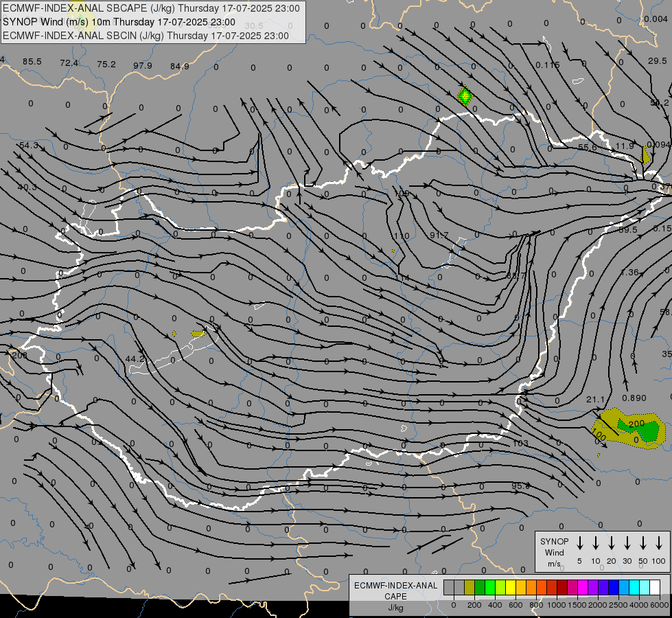
Task: Click the 85.5 value on the map
Action: pos(32,62)
